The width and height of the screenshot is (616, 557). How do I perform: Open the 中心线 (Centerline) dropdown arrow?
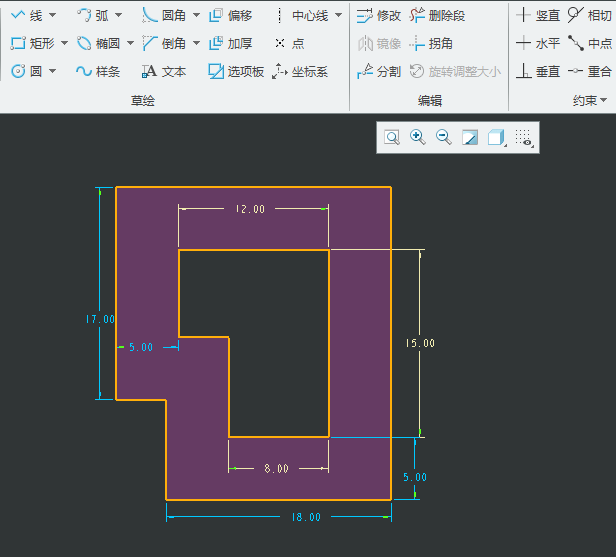pos(338,15)
